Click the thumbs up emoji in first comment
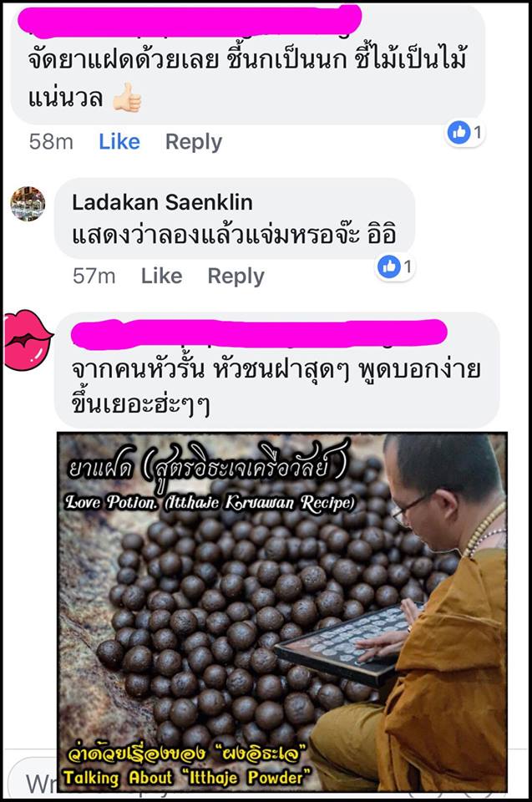The width and height of the screenshot is (532, 802). tap(126, 98)
